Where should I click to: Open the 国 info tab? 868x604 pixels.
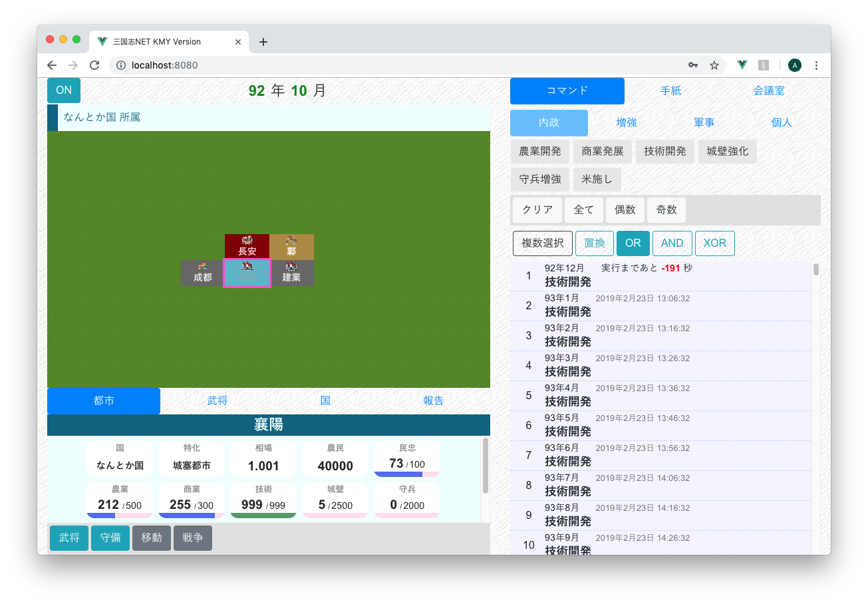coord(325,401)
